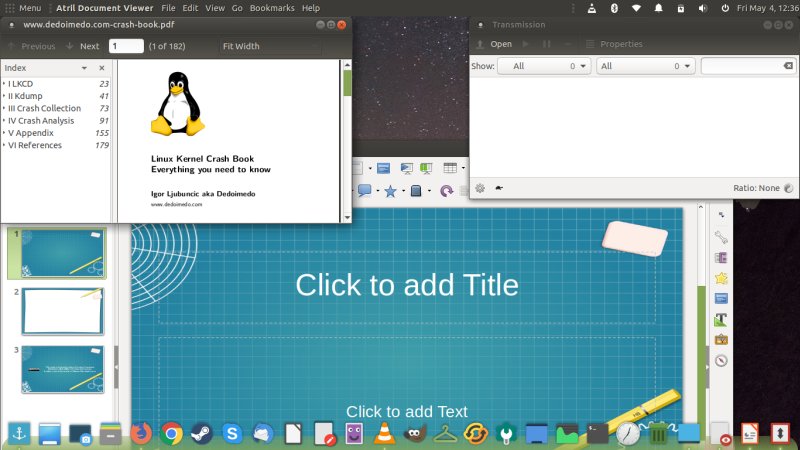Select slide 1 thumbnail in Impress

(x=62, y=254)
